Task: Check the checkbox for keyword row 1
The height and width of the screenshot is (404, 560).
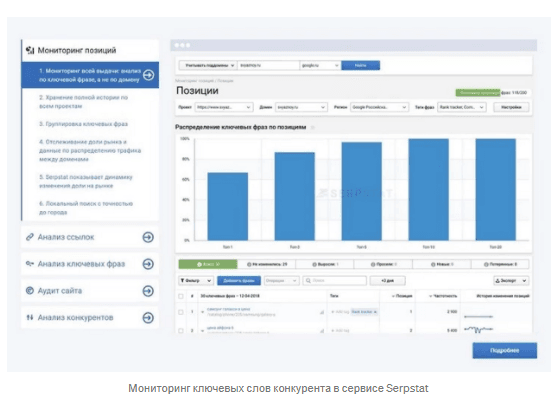Action: pyautogui.click(x=181, y=312)
